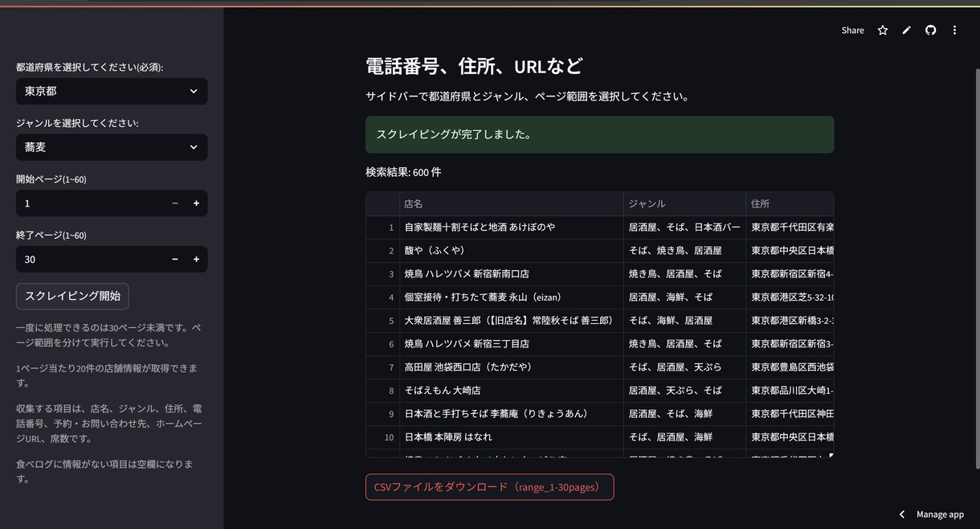Click genre cell 居酒屋、天ぷら、そば
This screenshot has height=529, width=980.
[684, 391]
